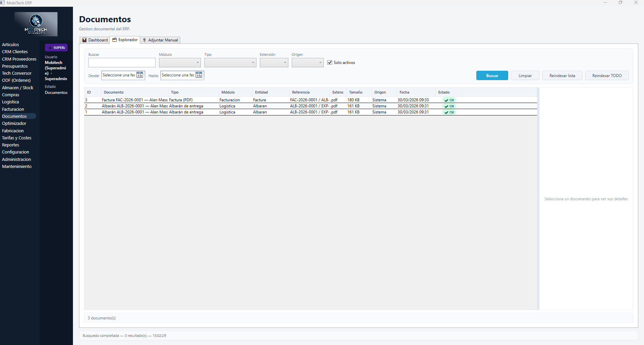Expand the Extensión filter dropdown

(274, 63)
